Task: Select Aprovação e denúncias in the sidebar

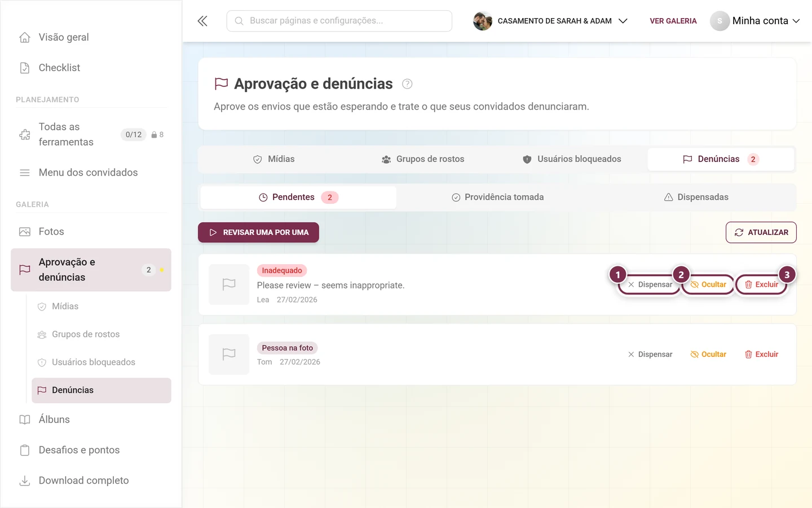Action: [91, 270]
